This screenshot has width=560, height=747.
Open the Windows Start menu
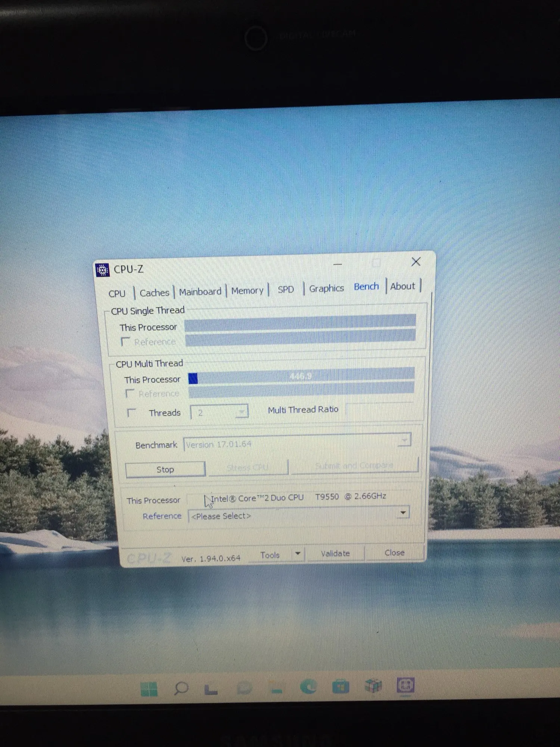(149, 689)
